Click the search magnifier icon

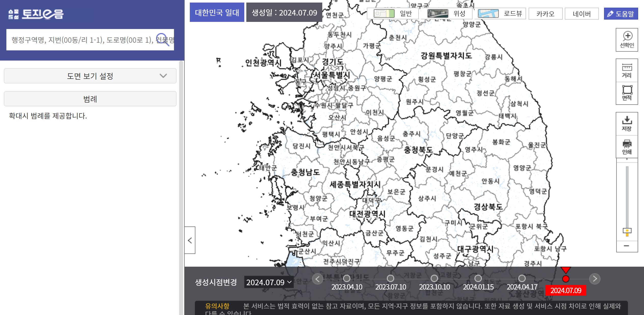[x=163, y=40]
